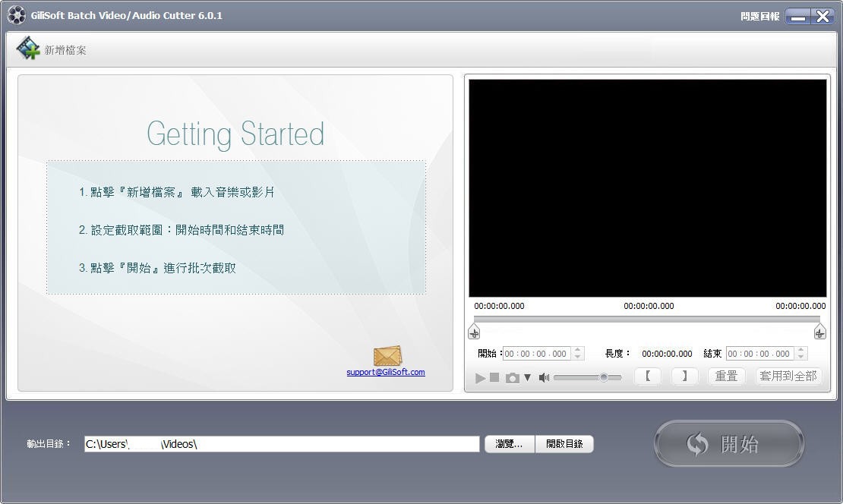Click the 重置 reset button
Viewport: 843px width, 504px height.
point(726,376)
